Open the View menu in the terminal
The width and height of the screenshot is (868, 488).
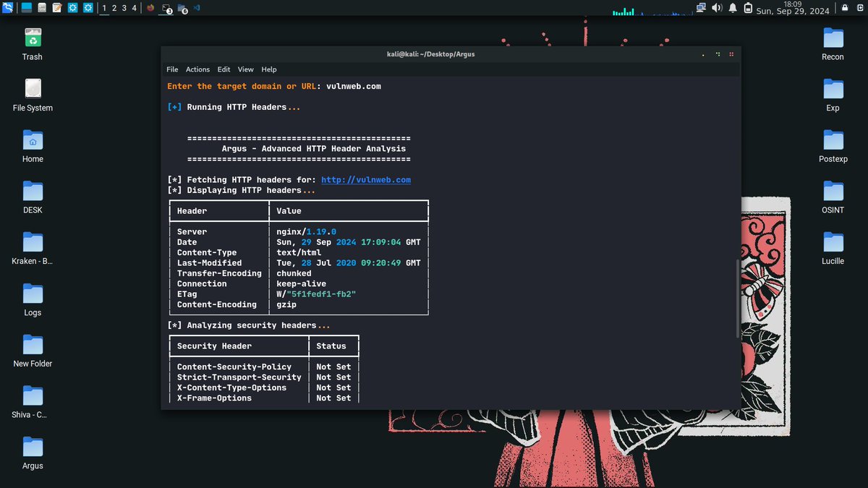click(245, 69)
